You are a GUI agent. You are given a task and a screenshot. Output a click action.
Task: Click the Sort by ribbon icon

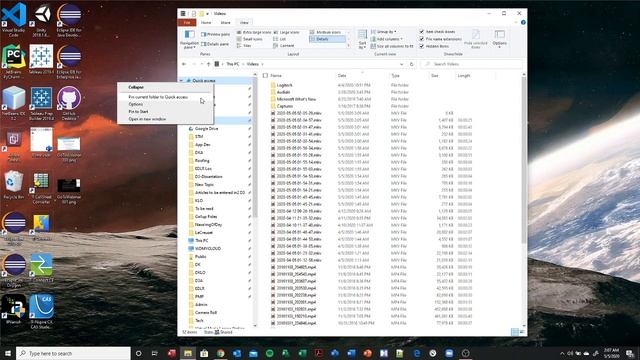click(x=362, y=39)
